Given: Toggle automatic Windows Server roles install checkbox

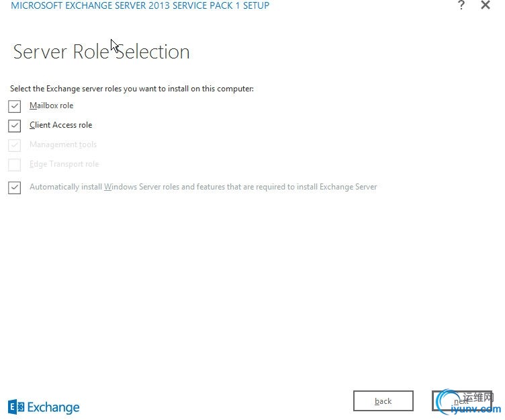Looking at the screenshot, I should coord(15,187).
